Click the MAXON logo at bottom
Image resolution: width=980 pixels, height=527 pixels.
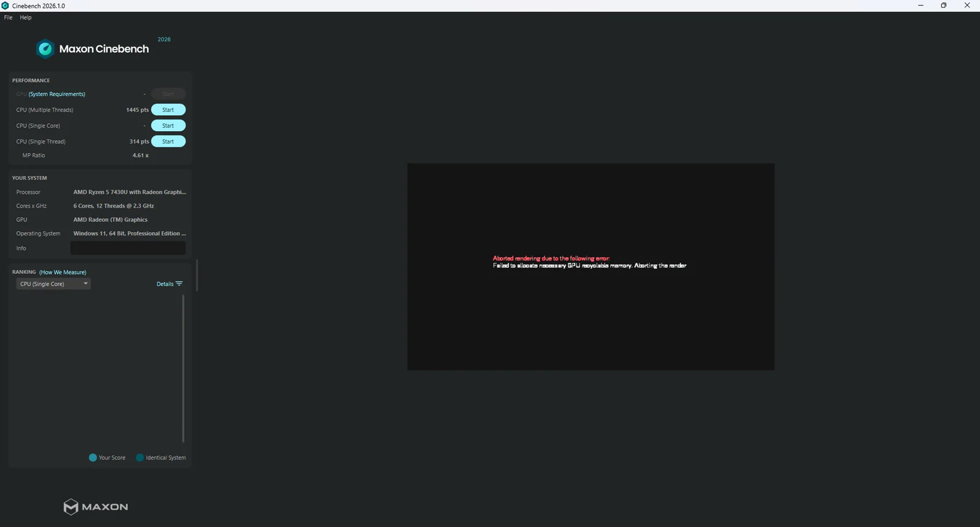96,507
